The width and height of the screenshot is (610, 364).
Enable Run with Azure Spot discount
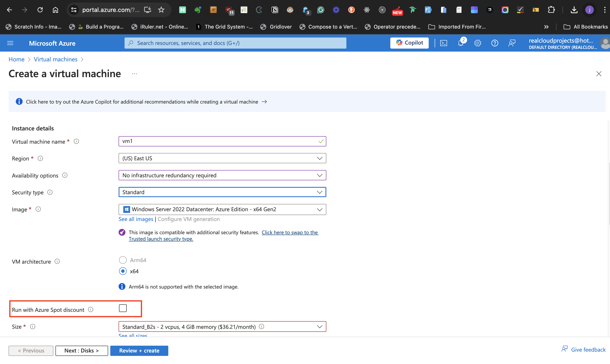point(123,308)
